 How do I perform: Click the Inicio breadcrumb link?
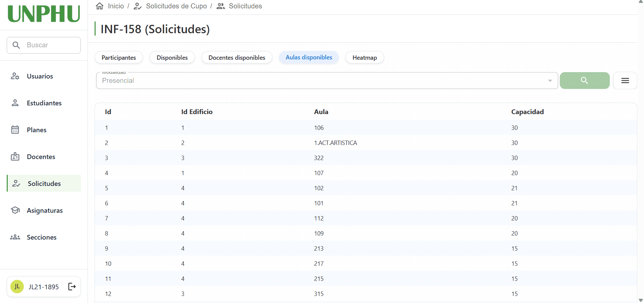[116, 6]
